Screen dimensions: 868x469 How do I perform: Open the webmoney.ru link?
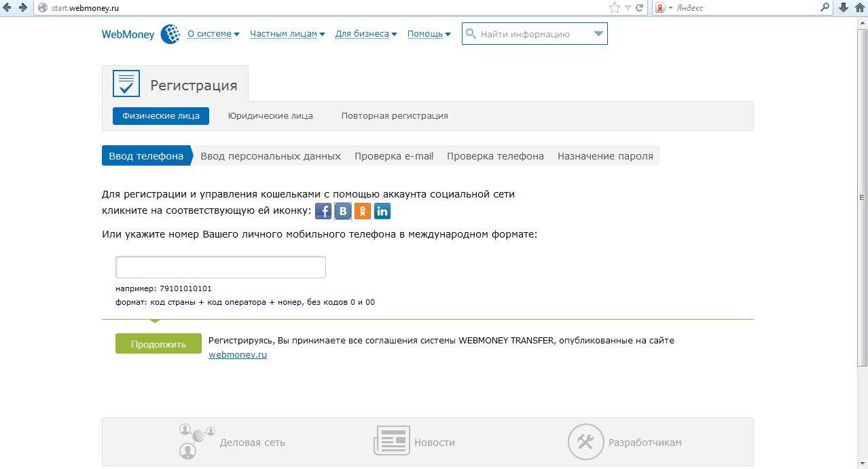pos(238,354)
